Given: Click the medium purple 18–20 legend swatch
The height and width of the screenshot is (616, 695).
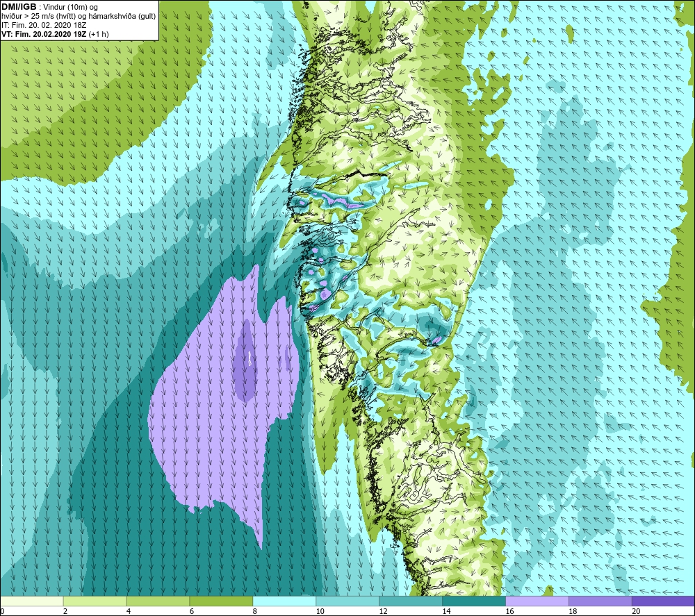Looking at the screenshot, I should tap(600, 601).
